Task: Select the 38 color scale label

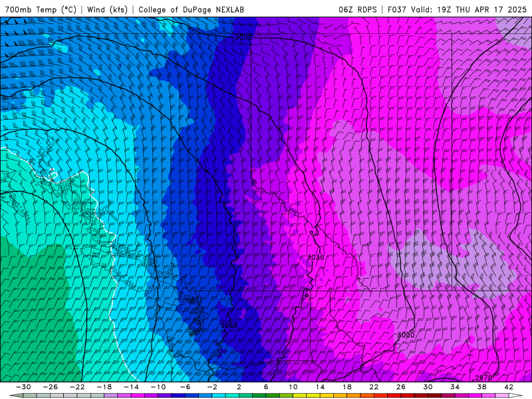Action: click(481, 387)
